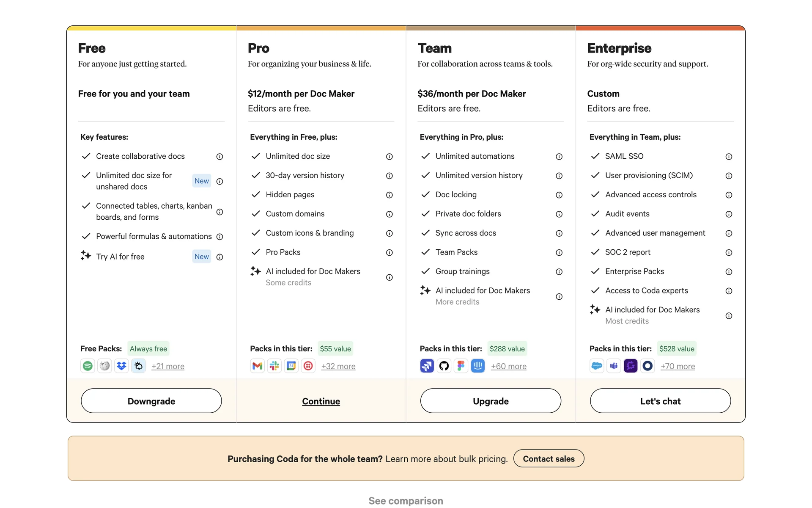Show info for Unlimited automations
The height and width of the screenshot is (508, 812).
pos(559,157)
